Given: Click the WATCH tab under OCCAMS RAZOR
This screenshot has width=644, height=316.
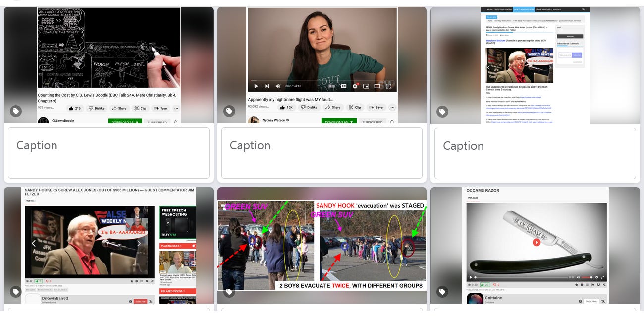Looking at the screenshot, I should tap(473, 198).
